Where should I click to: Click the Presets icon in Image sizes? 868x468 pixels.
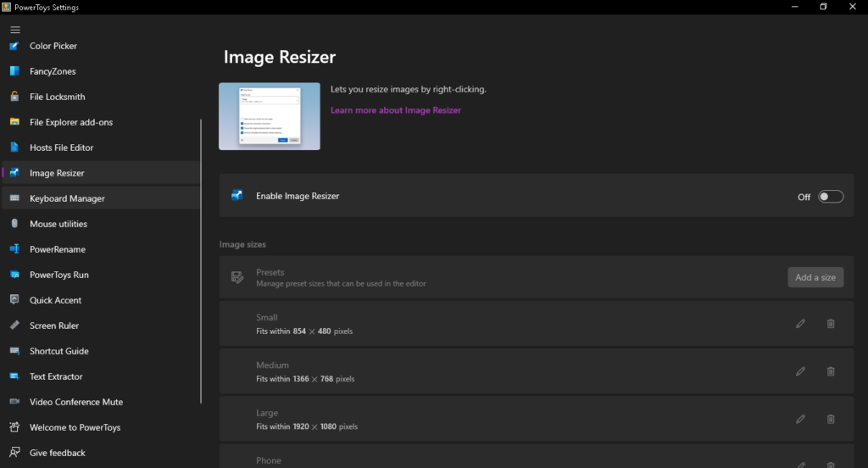[x=237, y=277]
